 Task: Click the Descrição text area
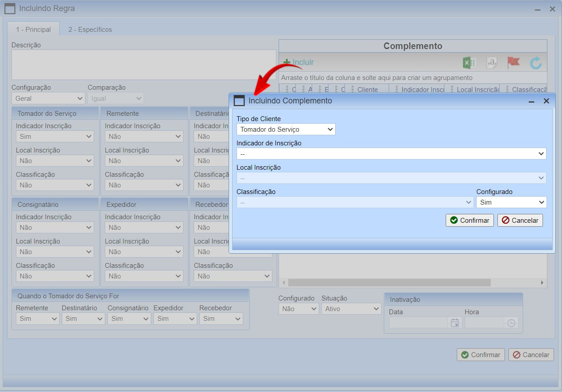point(143,65)
